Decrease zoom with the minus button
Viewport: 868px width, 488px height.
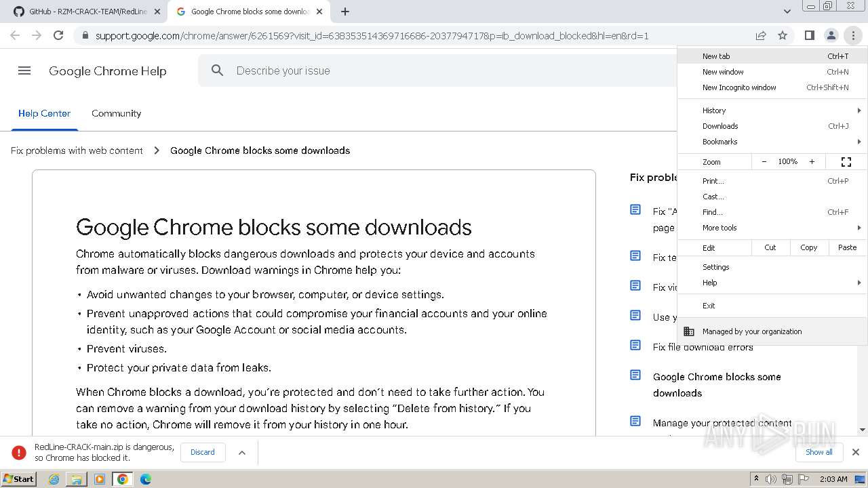(x=764, y=162)
